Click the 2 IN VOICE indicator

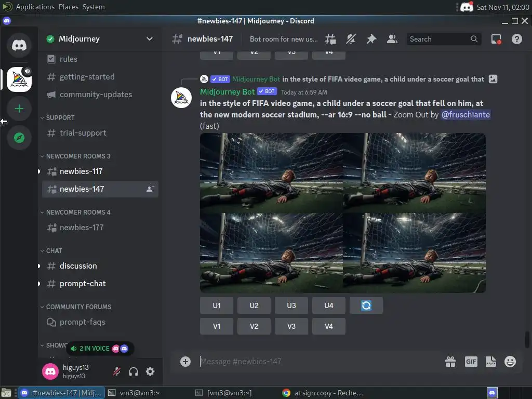click(x=99, y=349)
